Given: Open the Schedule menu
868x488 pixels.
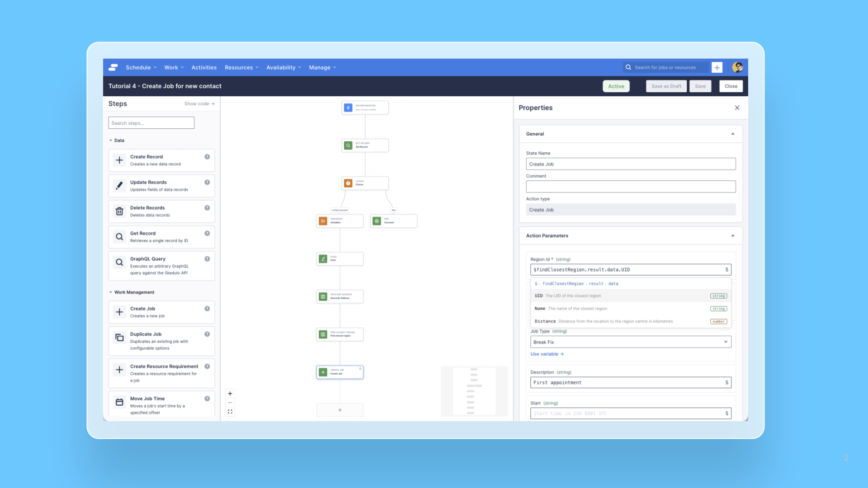Looking at the screenshot, I should 141,68.
